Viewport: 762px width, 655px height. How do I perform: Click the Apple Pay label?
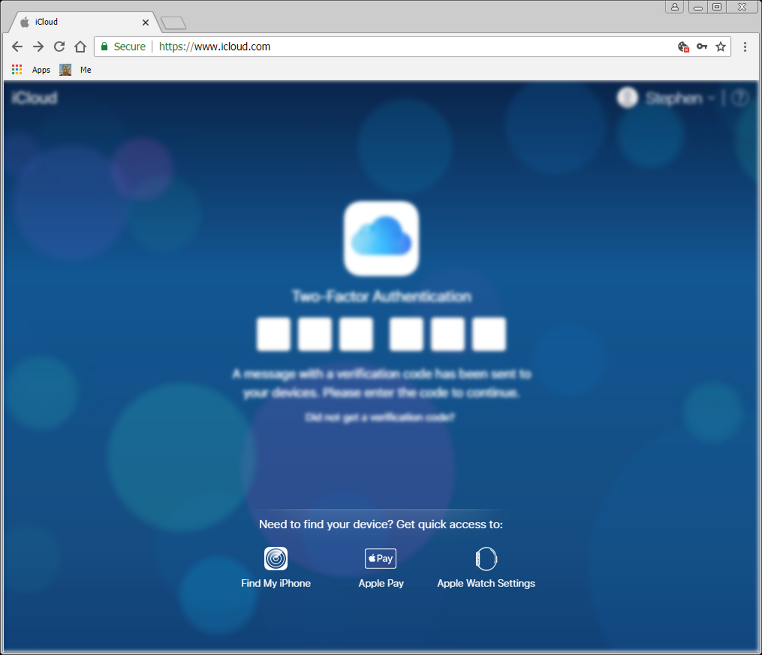[x=381, y=584]
